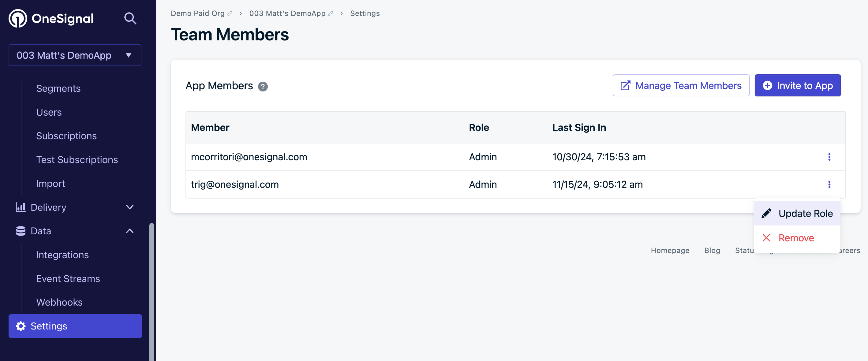Select trig@onesignal.com member email
Image resolution: width=868 pixels, height=361 pixels.
235,184
